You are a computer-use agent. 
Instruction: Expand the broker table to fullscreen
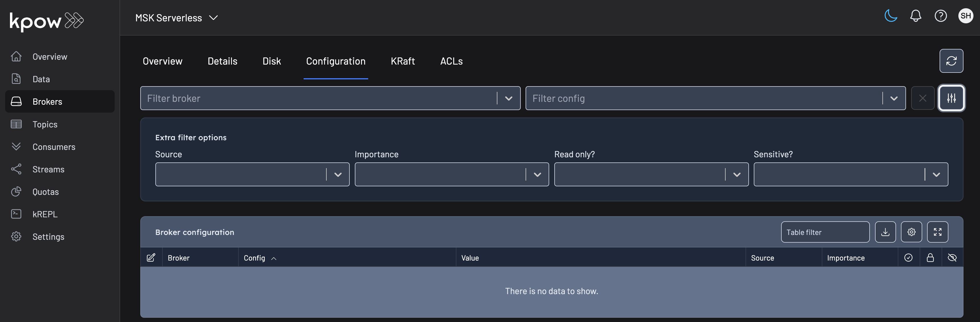point(937,232)
